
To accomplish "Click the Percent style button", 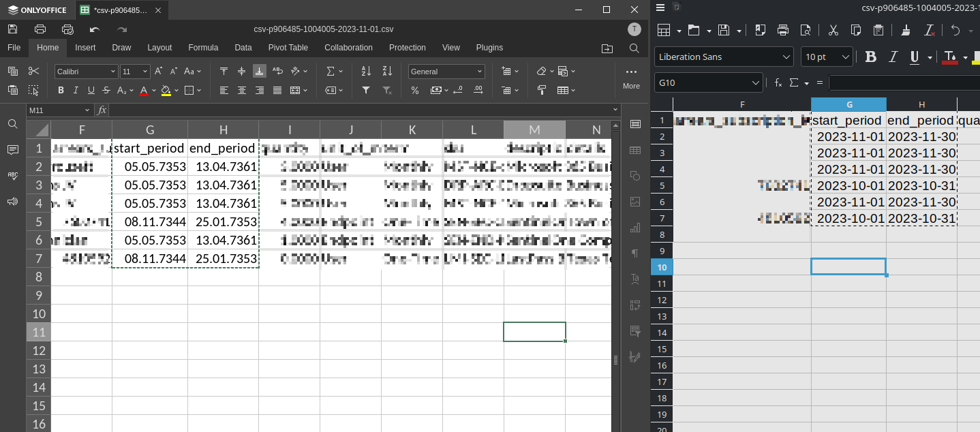I will tap(415, 90).
